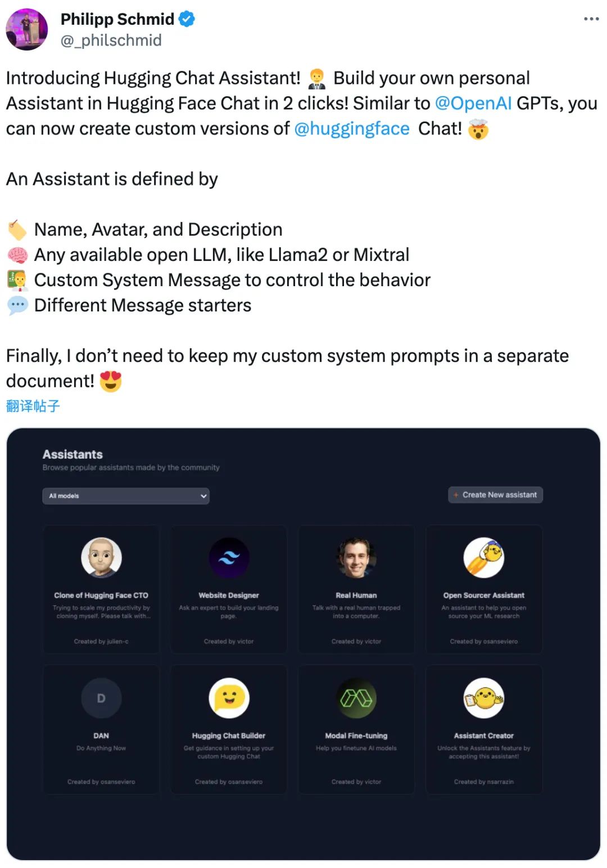607x868 pixels.
Task: Click the Clone of Hugging Face CTO avatar
Action: click(x=101, y=557)
